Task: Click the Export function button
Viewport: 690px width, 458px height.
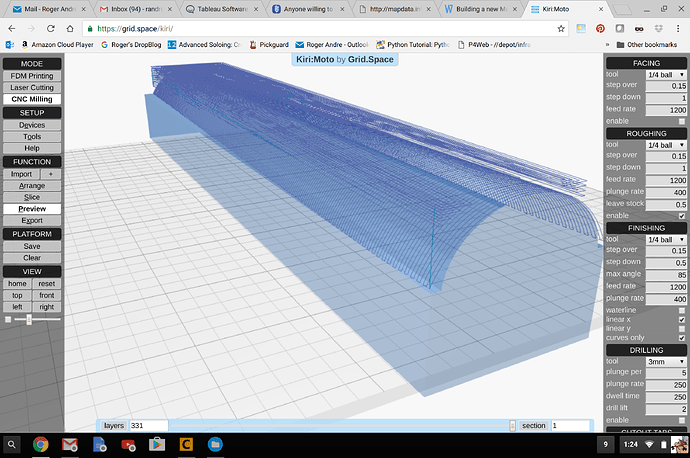Action: click(32, 220)
